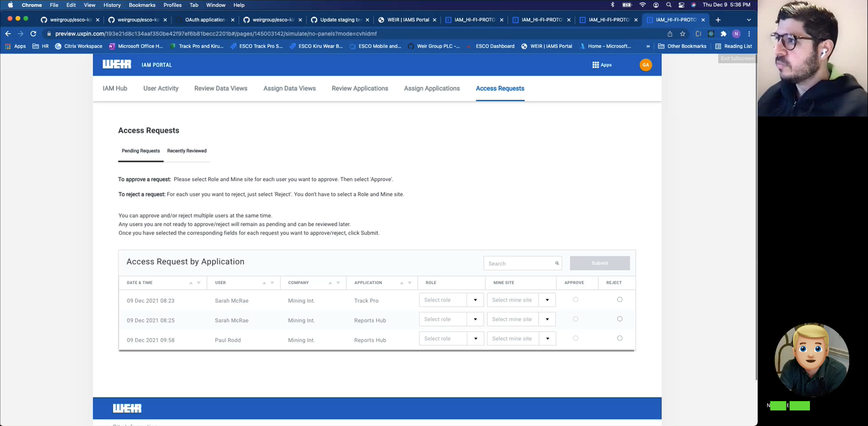
Task: Show hidden bookmarks with the double-chevron icon
Action: point(648,46)
